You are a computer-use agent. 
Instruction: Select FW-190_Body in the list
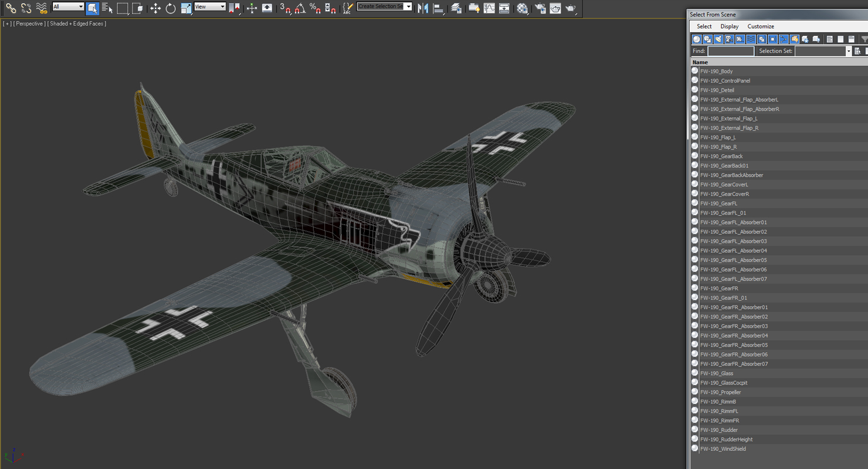click(779, 71)
